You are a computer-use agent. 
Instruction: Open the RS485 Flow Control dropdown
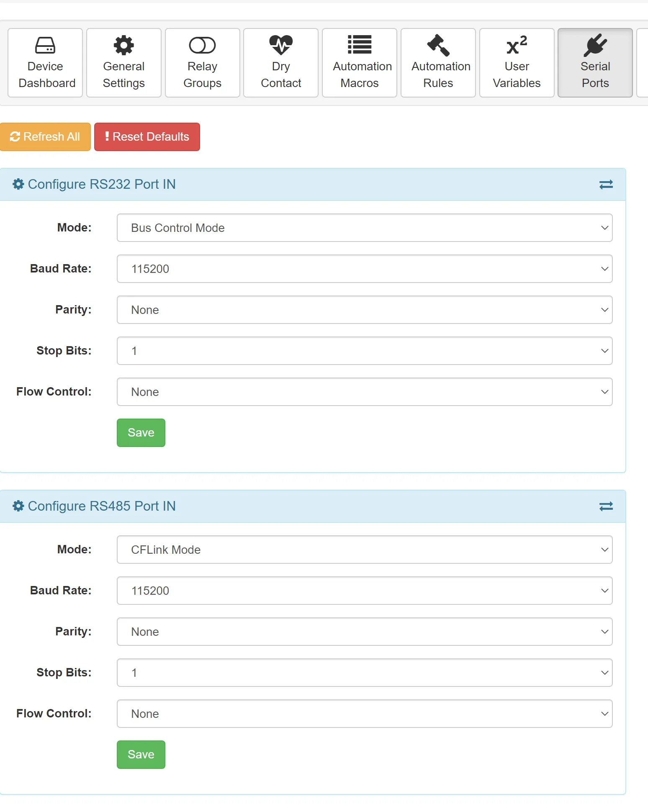(364, 714)
